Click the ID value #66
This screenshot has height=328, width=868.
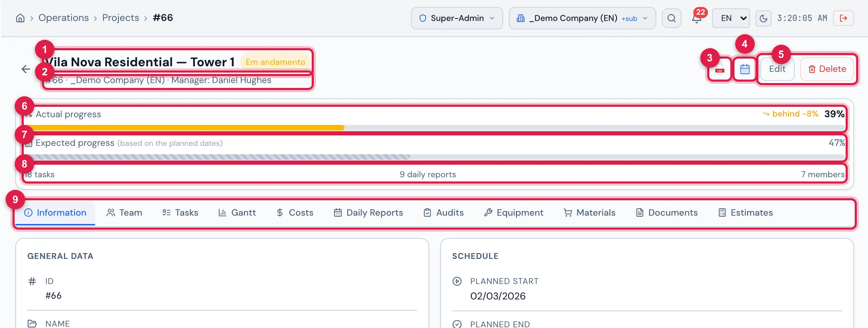(x=53, y=296)
